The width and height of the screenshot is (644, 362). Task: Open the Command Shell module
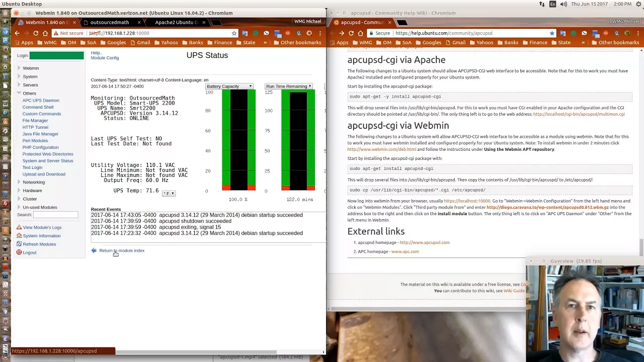click(38, 107)
